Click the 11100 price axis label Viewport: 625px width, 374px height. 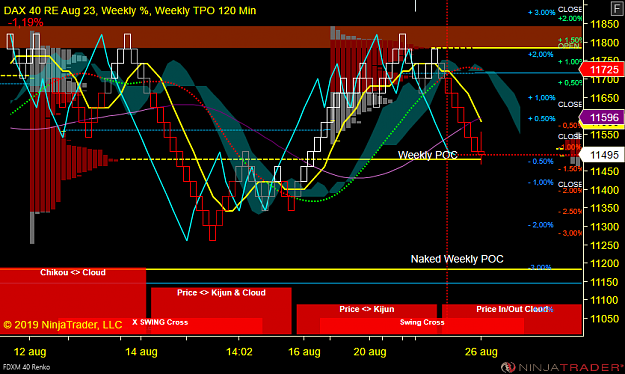pyautogui.click(x=604, y=300)
